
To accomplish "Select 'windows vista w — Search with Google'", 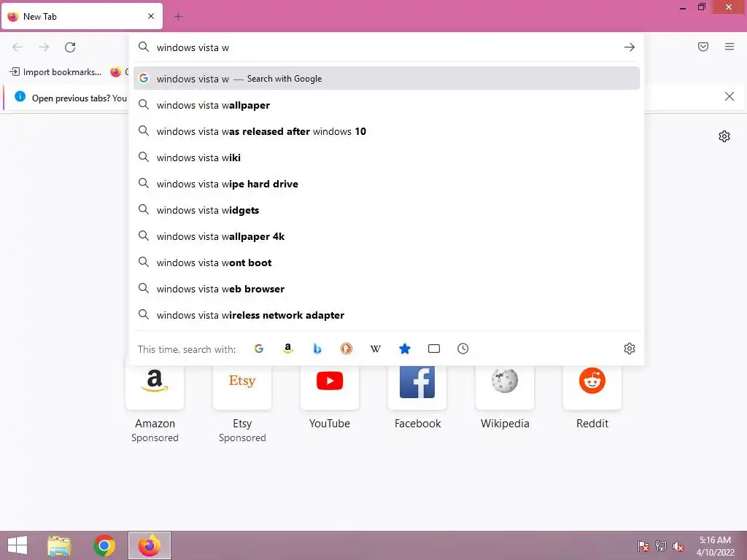I will coord(387,79).
